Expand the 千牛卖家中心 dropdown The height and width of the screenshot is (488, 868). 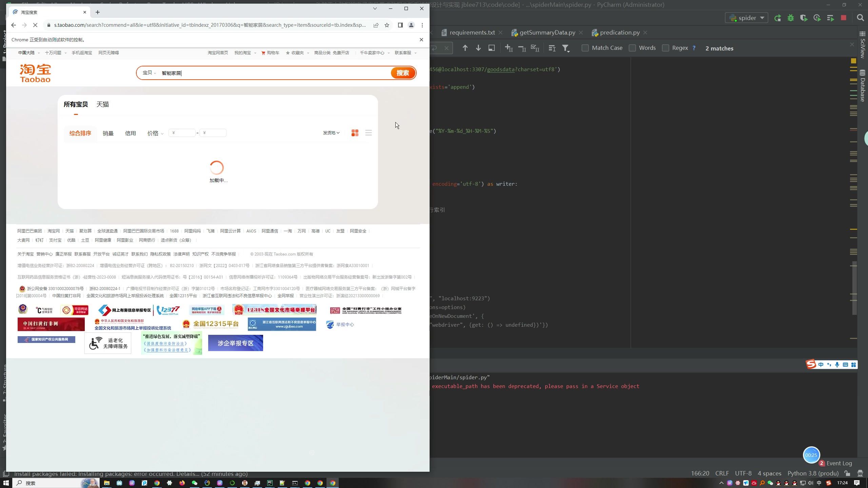click(x=375, y=53)
